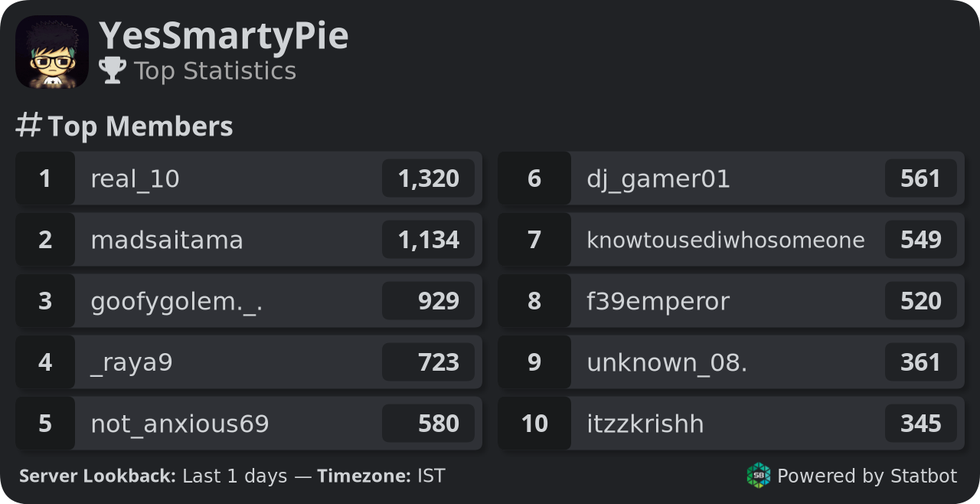Select the knowtousediwhosomeone entry
980x504 pixels.
click(x=731, y=240)
